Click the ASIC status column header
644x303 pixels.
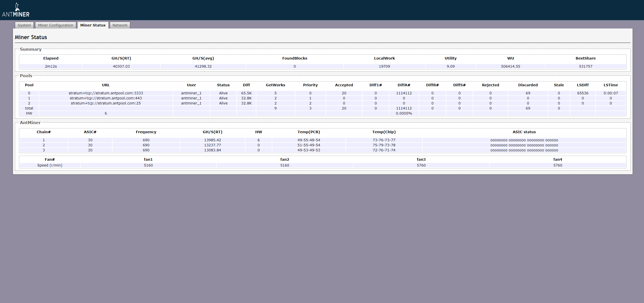tap(524, 132)
